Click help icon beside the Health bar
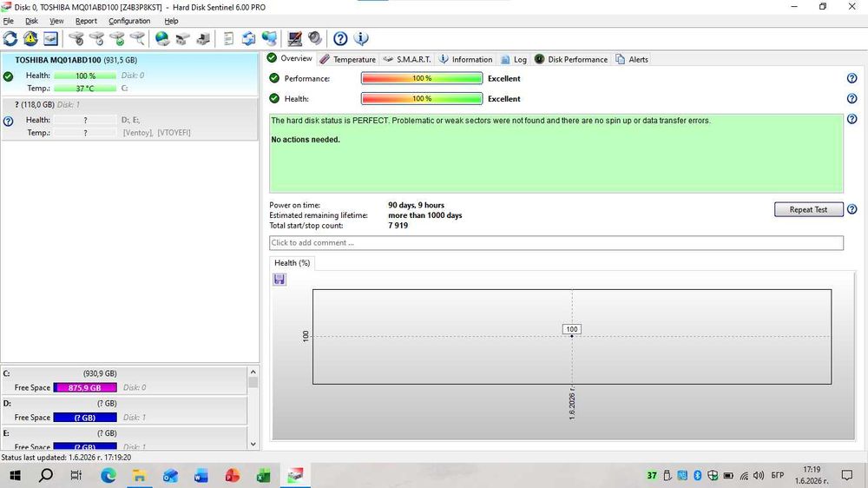 [x=852, y=99]
